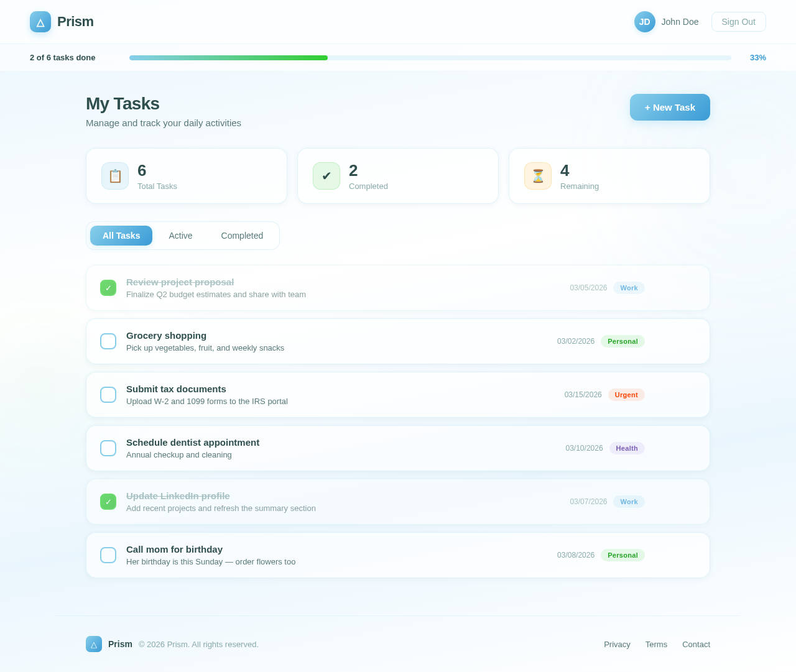Click the green progress bar at the top
The image size is (796, 672).
[x=228, y=57]
